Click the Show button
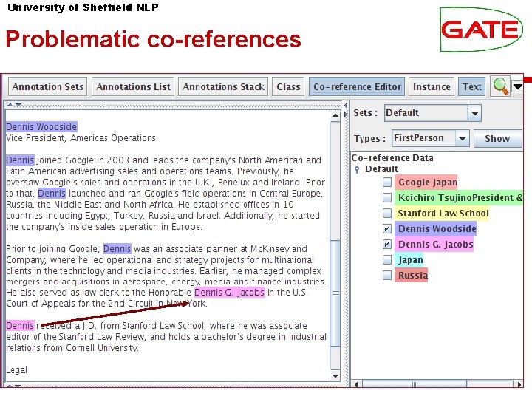The width and height of the screenshot is (532, 399). [497, 138]
